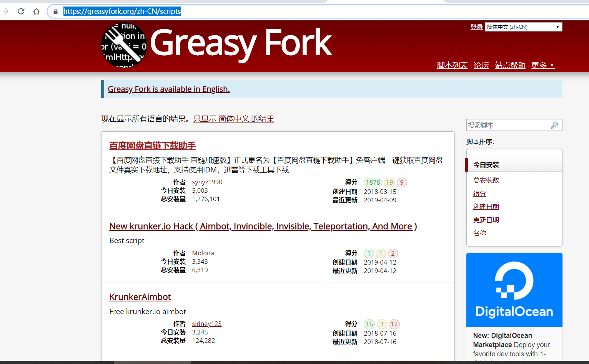589x364 pixels.
Task: Click the date 2019-04-09
Action: pyautogui.click(x=380, y=200)
